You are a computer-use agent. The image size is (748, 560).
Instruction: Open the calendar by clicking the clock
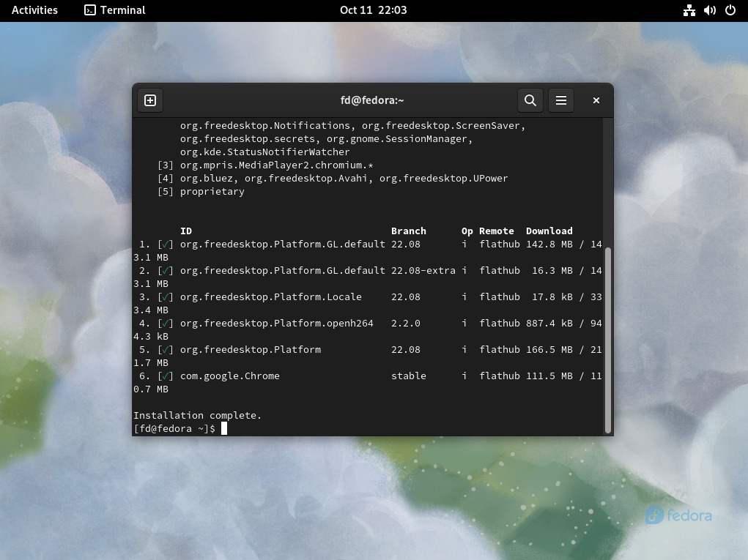(374, 10)
